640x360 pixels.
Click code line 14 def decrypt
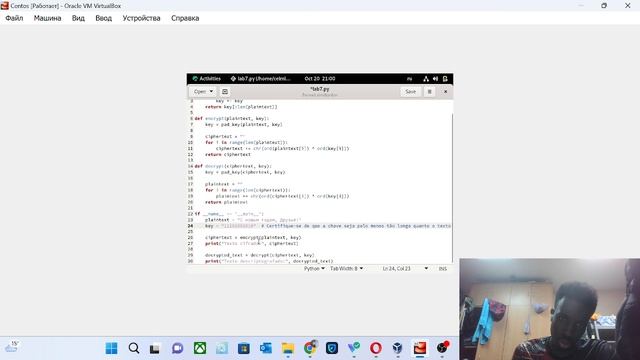[233, 166]
